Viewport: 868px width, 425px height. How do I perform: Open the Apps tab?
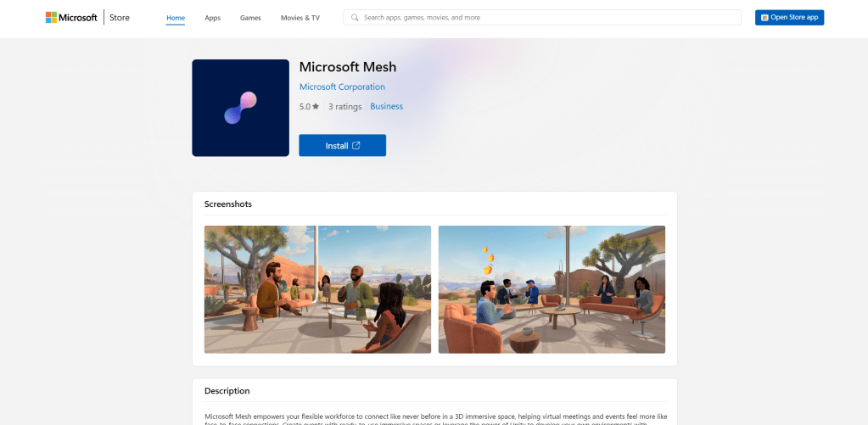(213, 18)
